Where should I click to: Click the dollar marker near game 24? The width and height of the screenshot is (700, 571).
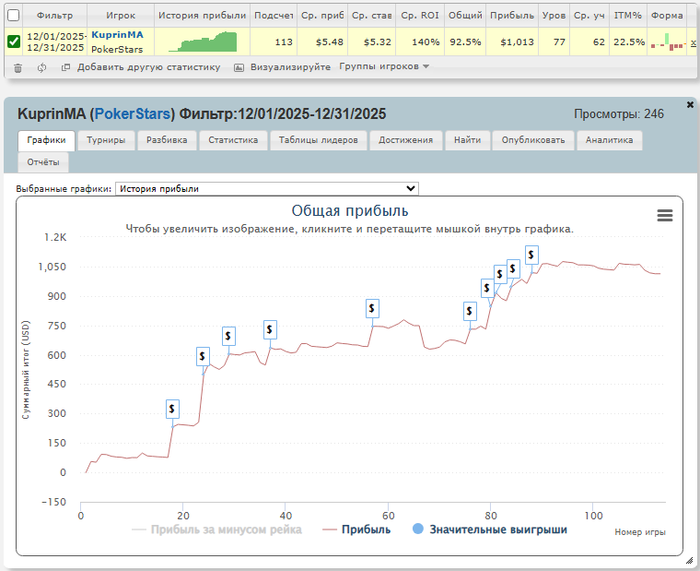(x=203, y=356)
